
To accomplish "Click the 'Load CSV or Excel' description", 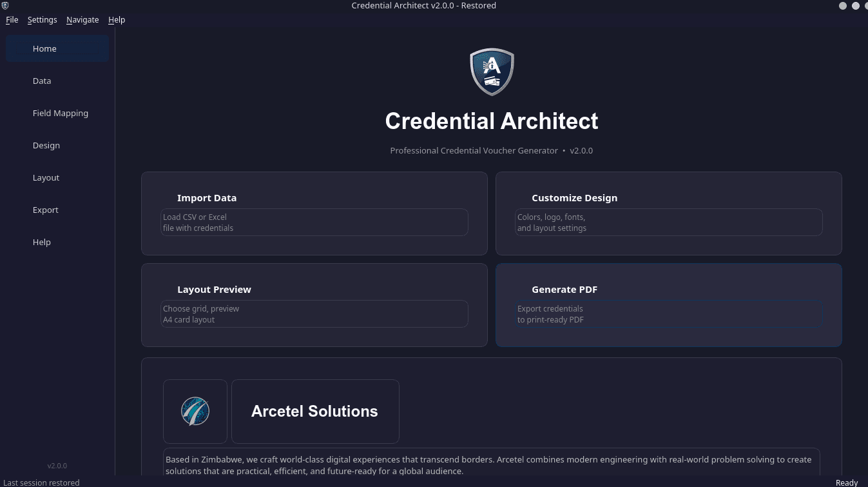I will [314, 222].
